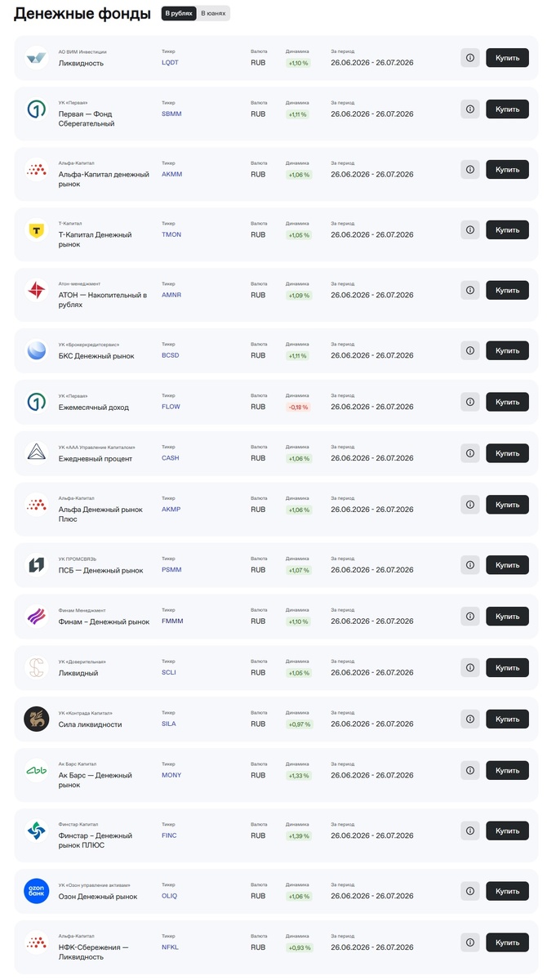Viewport: 547px width, 980px height.
Task: Click the Финам Менеджмент purple logo
Action: 37,616
